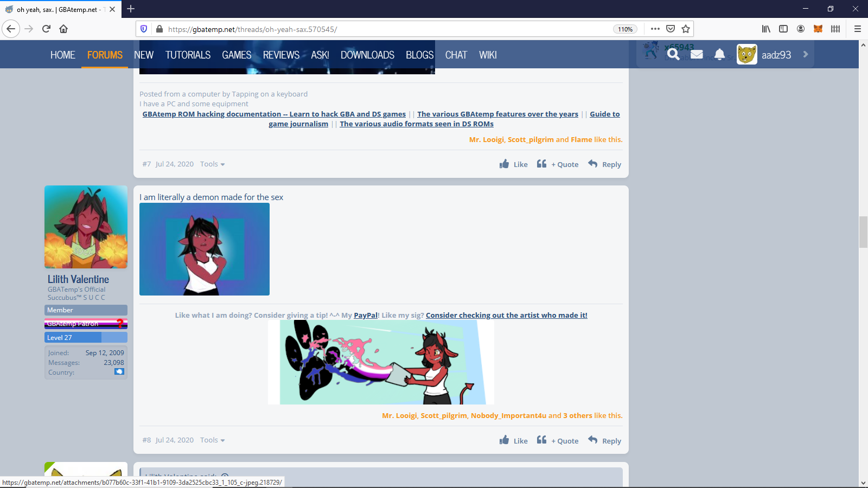
Task: Open the Library bookshelf icon
Action: (x=766, y=29)
